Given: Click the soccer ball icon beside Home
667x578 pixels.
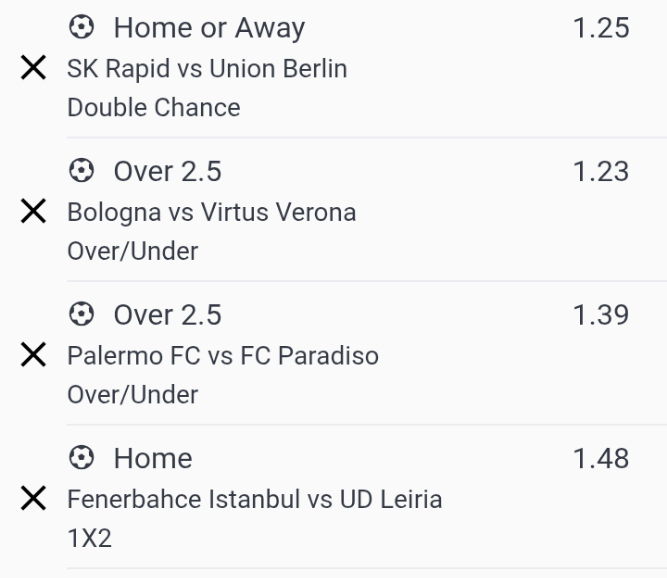Looking at the screenshot, I should pyautogui.click(x=81, y=458).
